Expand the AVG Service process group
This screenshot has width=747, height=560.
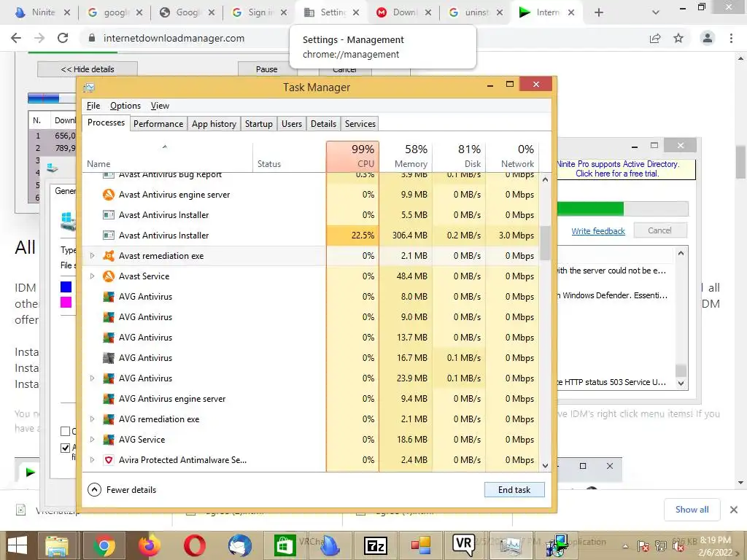coord(93,440)
